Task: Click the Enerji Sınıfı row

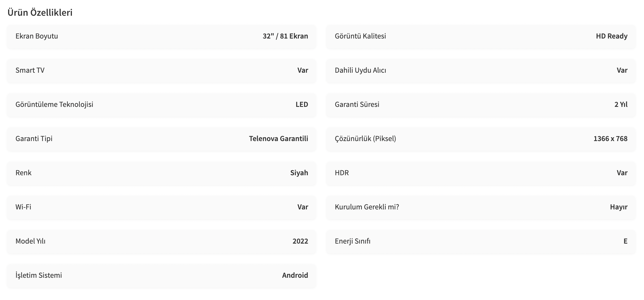Action: tap(481, 241)
